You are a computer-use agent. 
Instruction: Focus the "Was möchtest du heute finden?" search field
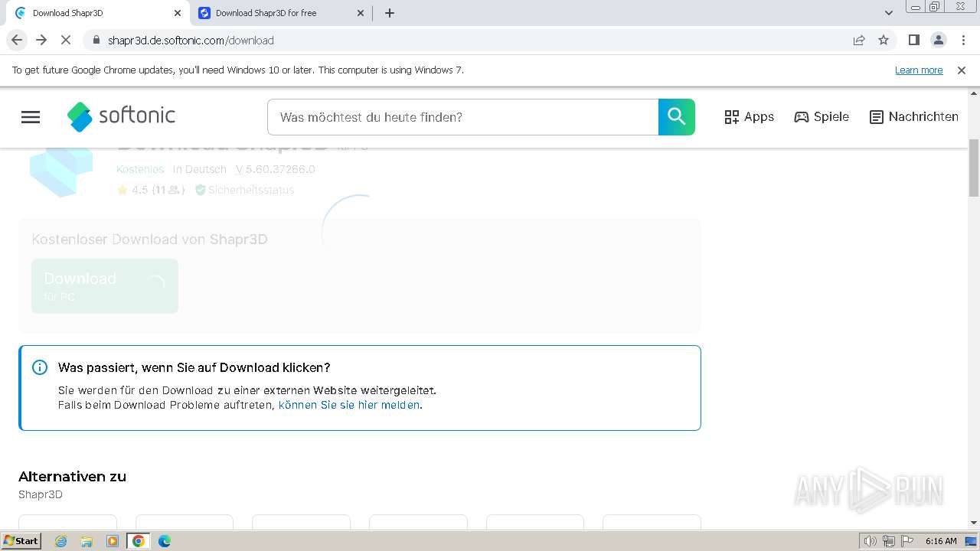(x=462, y=117)
